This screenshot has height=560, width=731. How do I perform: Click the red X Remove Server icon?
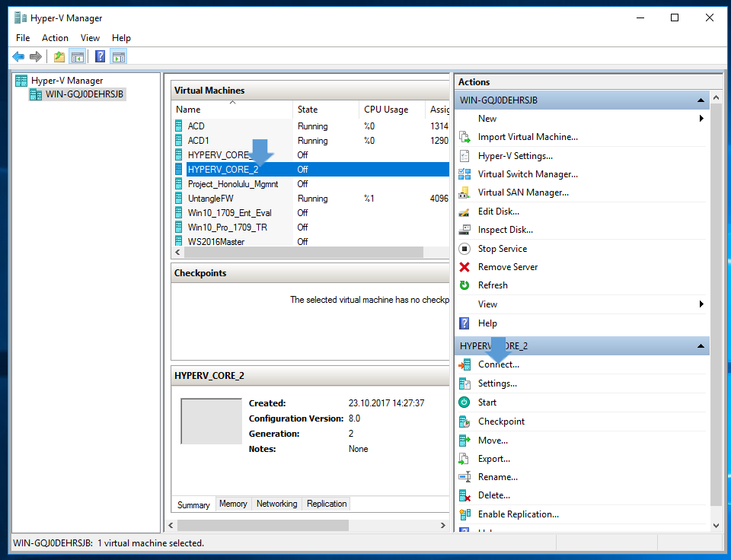click(x=464, y=267)
